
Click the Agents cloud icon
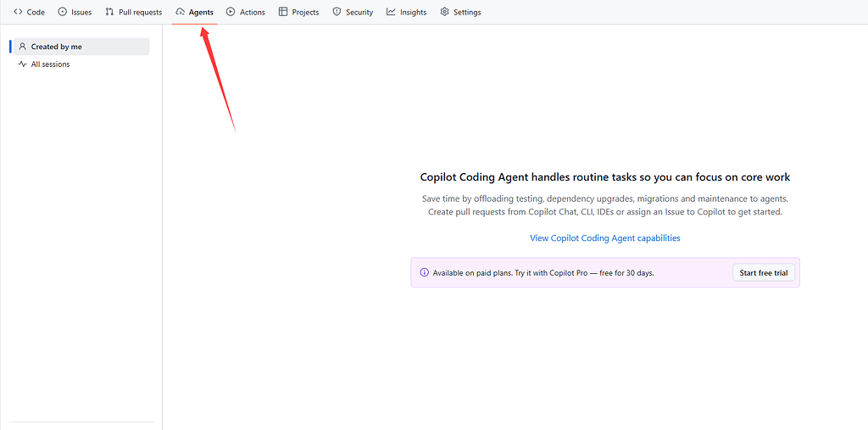click(x=180, y=12)
